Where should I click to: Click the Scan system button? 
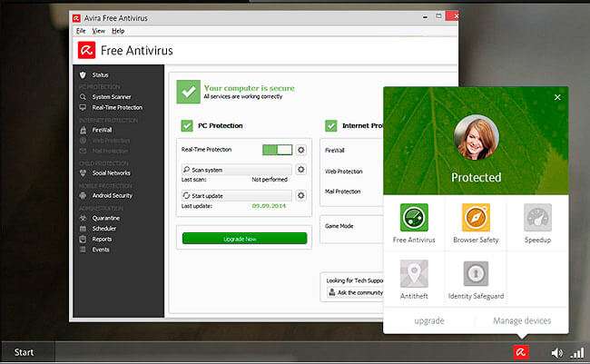click(237, 170)
